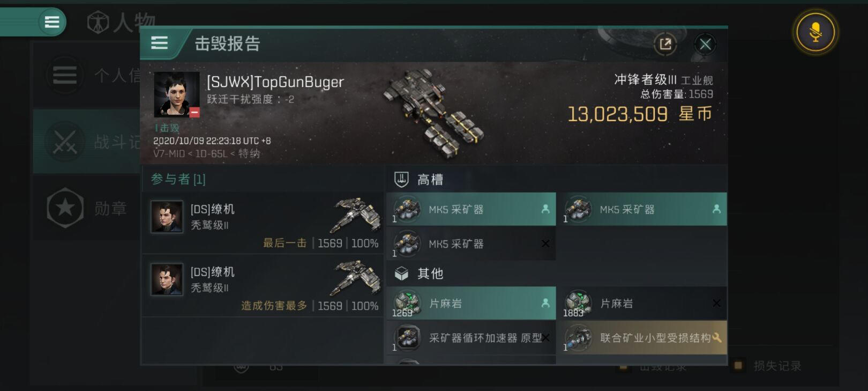The image size is (868, 391).
Task: Open the main menu in top-left corner
Action: [x=52, y=22]
